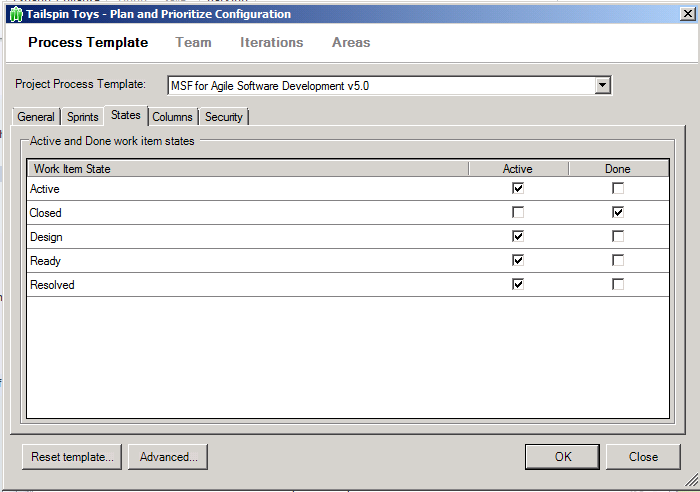Select the Ready state row label
This screenshot has width=700, height=492.
click(45, 261)
